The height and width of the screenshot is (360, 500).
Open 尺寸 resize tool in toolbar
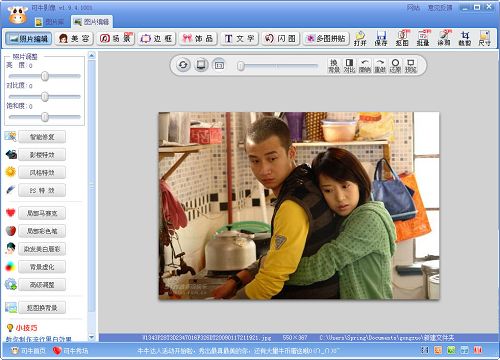(484, 38)
